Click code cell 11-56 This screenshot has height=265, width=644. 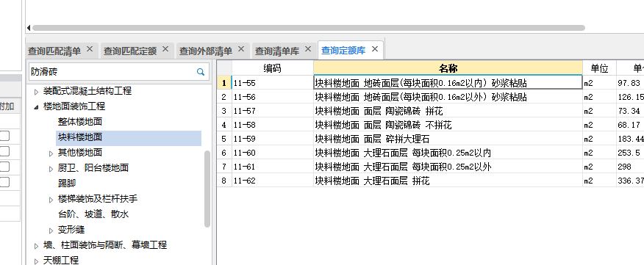coord(273,97)
